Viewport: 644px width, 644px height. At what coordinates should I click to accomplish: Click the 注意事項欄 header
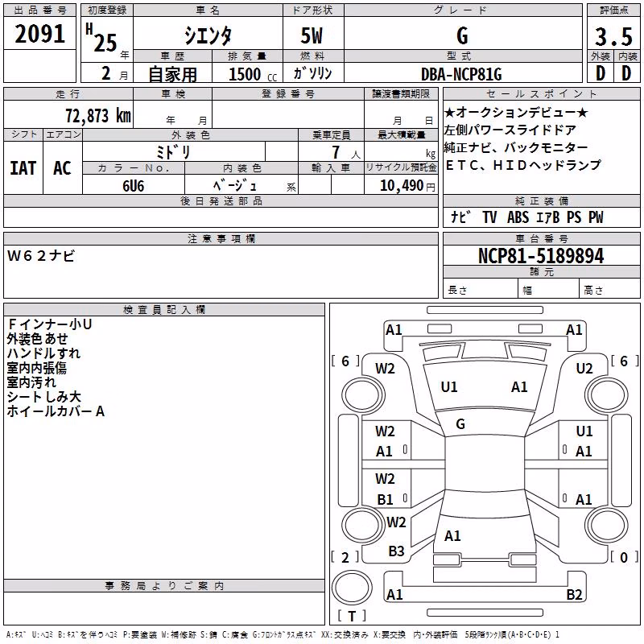[x=221, y=238]
